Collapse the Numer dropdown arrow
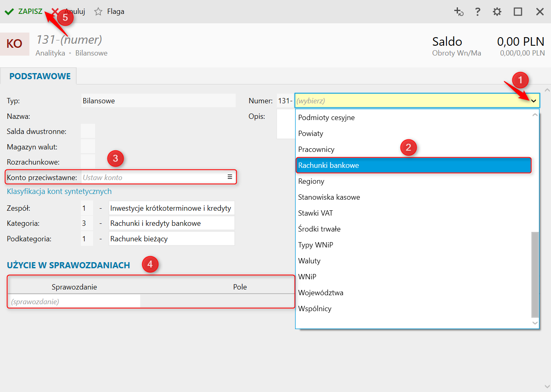 (533, 101)
